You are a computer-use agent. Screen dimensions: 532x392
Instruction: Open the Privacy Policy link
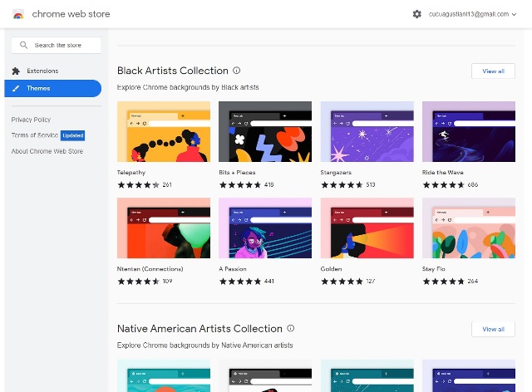[x=31, y=120]
